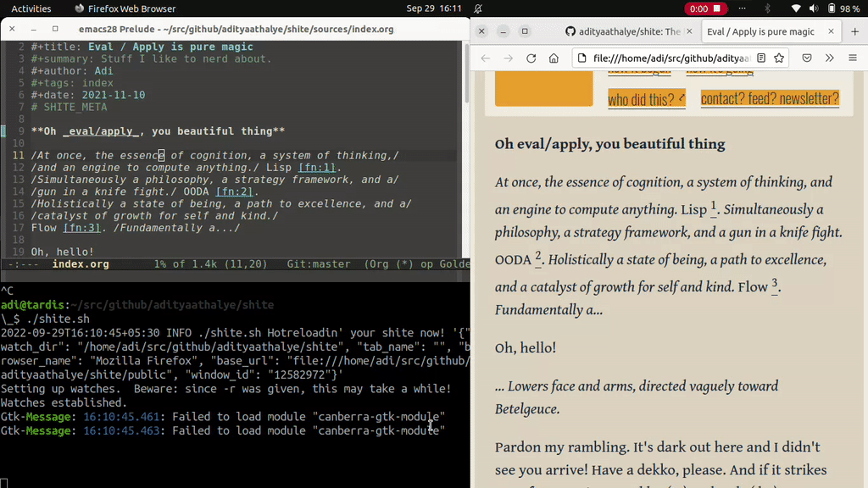Image resolution: width=868 pixels, height=488 pixels.
Task: Click 'Oh eval/apply, you beautiful thing' heading
Action: (x=609, y=144)
